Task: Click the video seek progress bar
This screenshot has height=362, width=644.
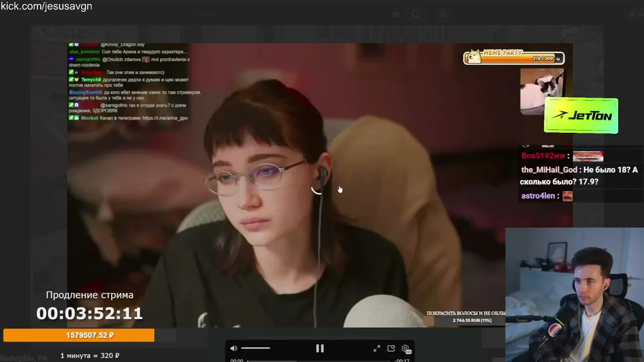Action: [x=318, y=360]
